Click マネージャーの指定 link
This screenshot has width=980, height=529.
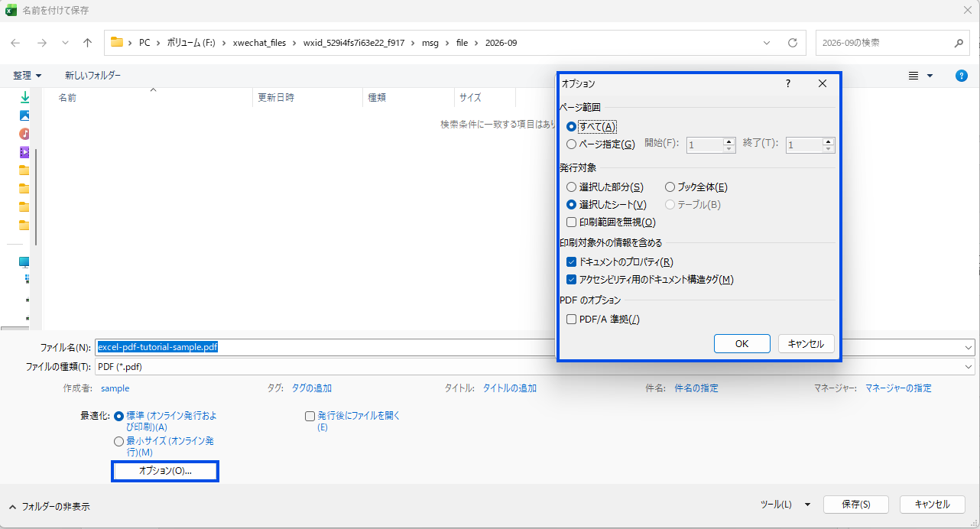click(898, 388)
